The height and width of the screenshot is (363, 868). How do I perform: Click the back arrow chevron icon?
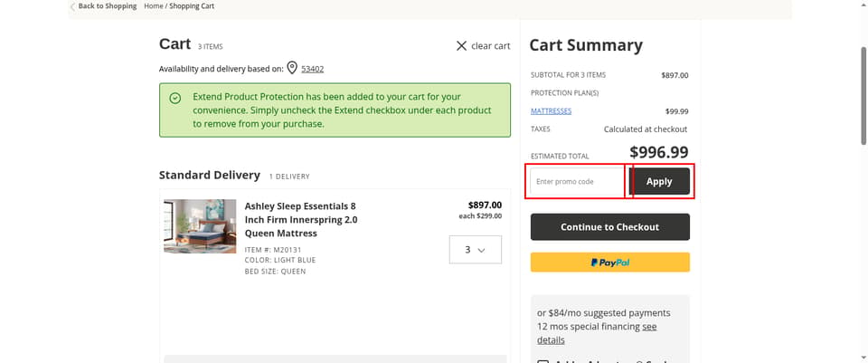pyautogui.click(x=72, y=6)
